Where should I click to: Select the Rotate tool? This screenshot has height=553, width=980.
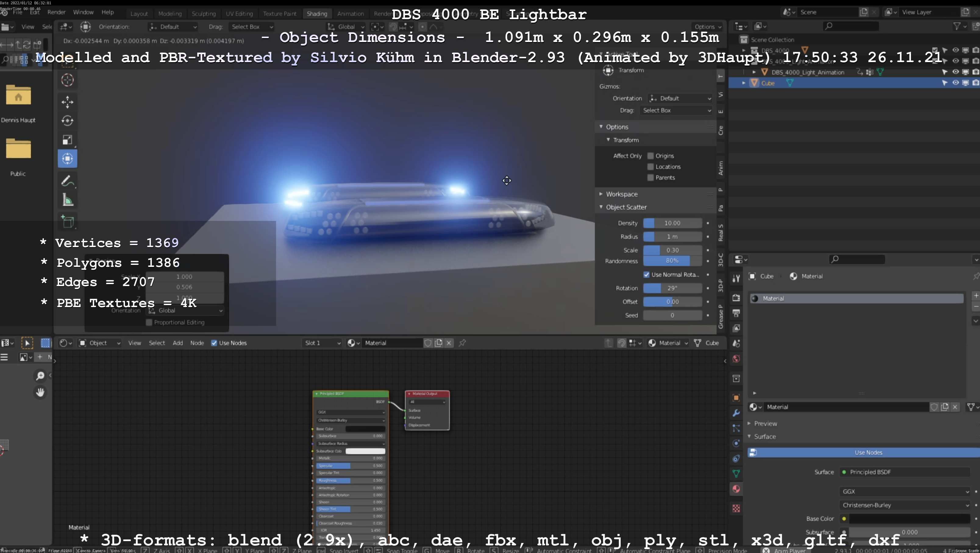(x=67, y=121)
